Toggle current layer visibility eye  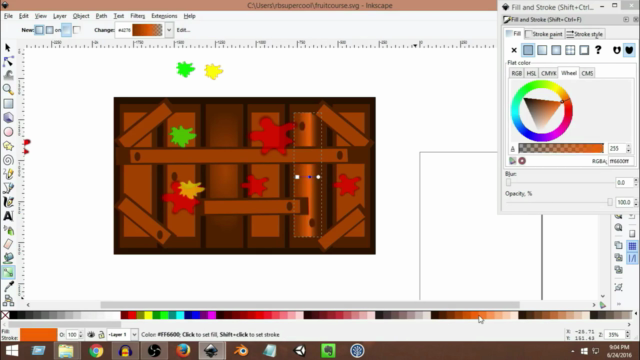click(91, 335)
